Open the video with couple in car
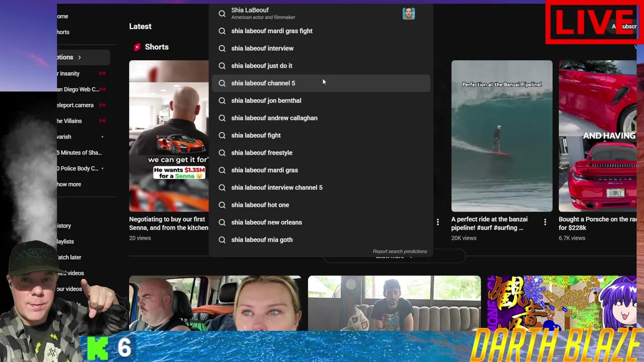The height and width of the screenshot is (362, 644). pos(215,303)
